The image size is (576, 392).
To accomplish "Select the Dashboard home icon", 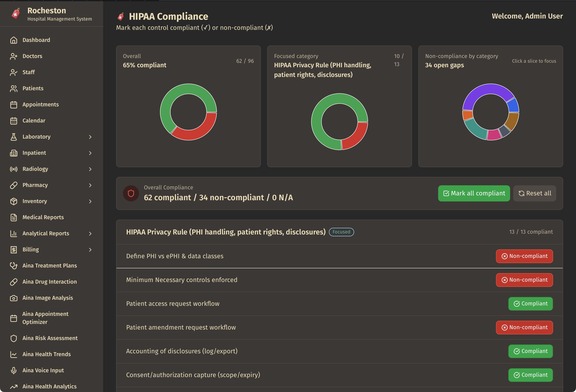I will click(14, 40).
